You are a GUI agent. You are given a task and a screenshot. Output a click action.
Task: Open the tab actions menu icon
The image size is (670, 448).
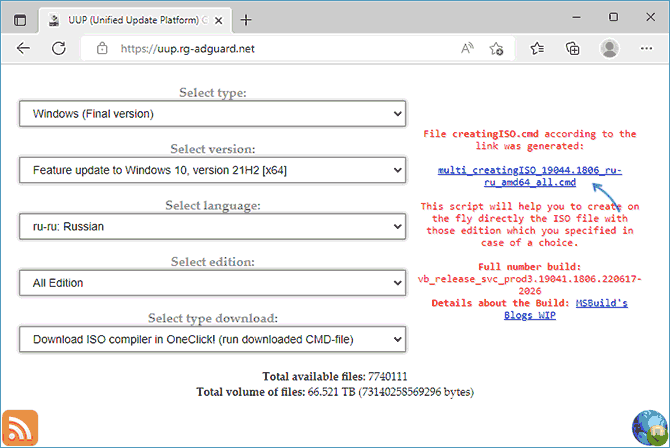20,20
